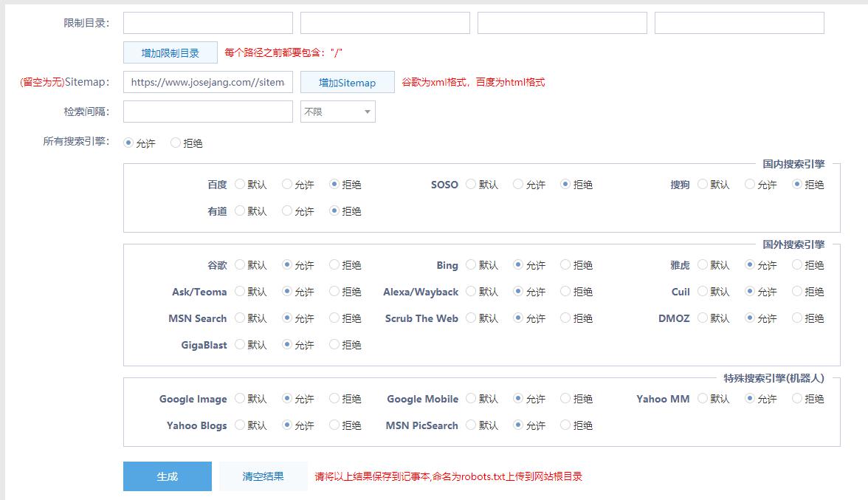Screen dimensions: 868x500
Task: Click the 增加限制目录 button
Action: [170, 52]
